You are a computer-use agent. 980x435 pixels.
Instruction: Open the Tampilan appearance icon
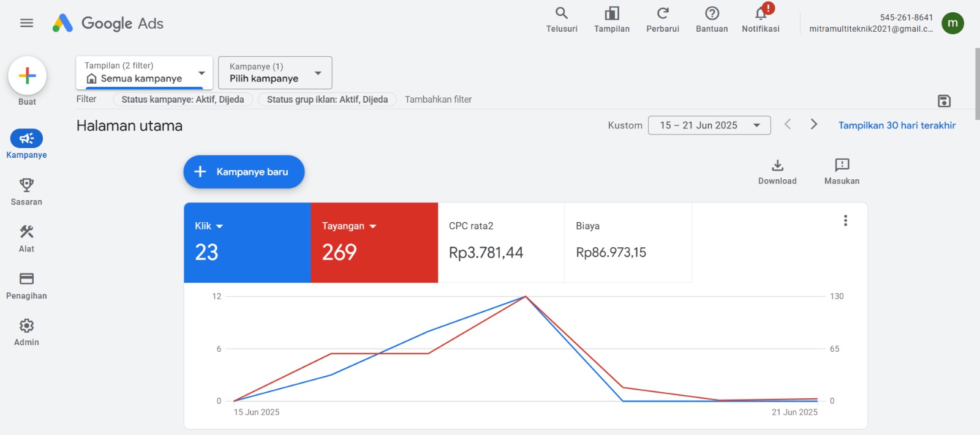point(611,14)
